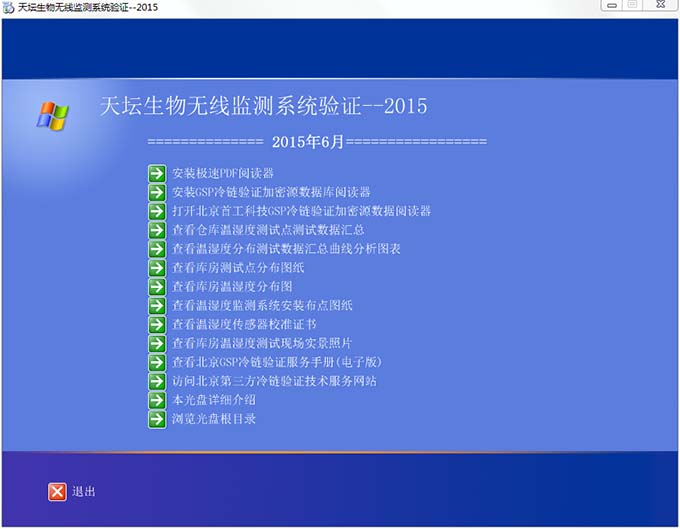Select 打开北京首工科技GSP冷链验证加密源数据阅读器 text
The image size is (680, 529).
point(301,211)
